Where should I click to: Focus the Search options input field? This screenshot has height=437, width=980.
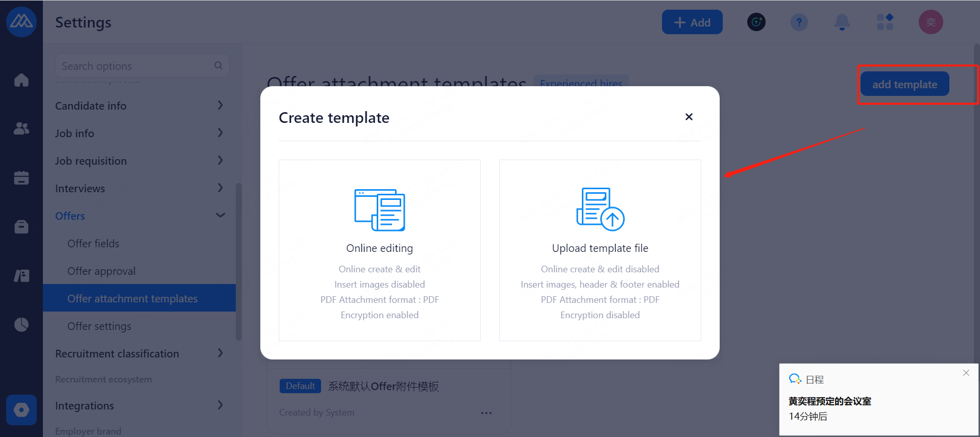142,66
